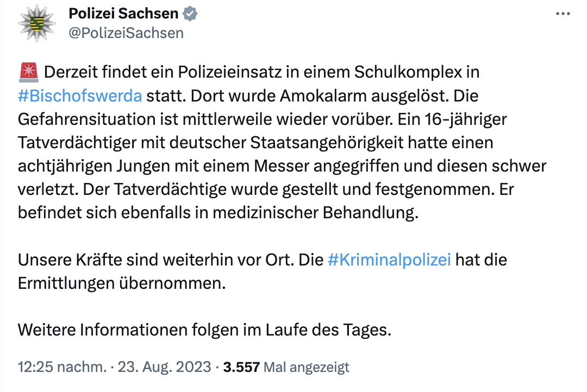Click "Ermittlungen übernommen." text
The width and height of the screenshot is (587, 392).
121,283
